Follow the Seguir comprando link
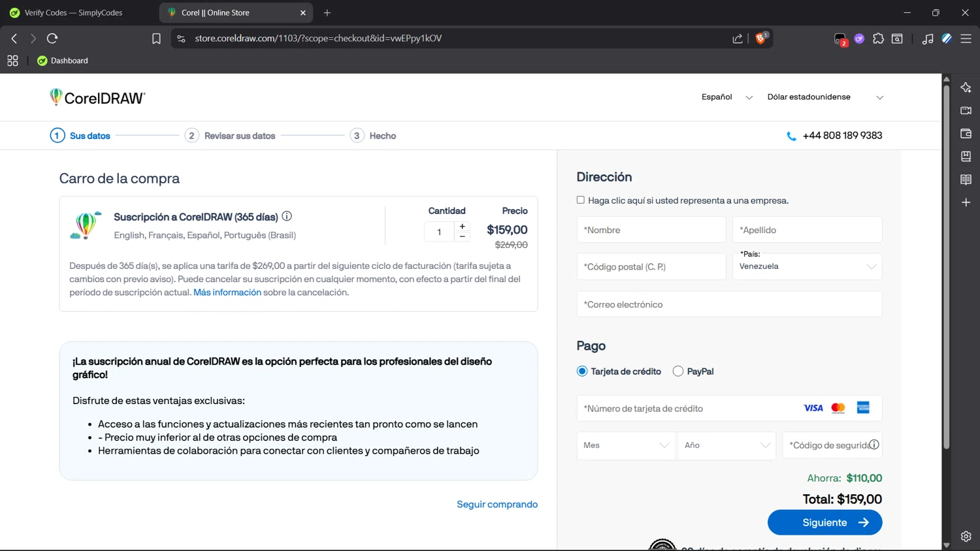 coord(497,504)
